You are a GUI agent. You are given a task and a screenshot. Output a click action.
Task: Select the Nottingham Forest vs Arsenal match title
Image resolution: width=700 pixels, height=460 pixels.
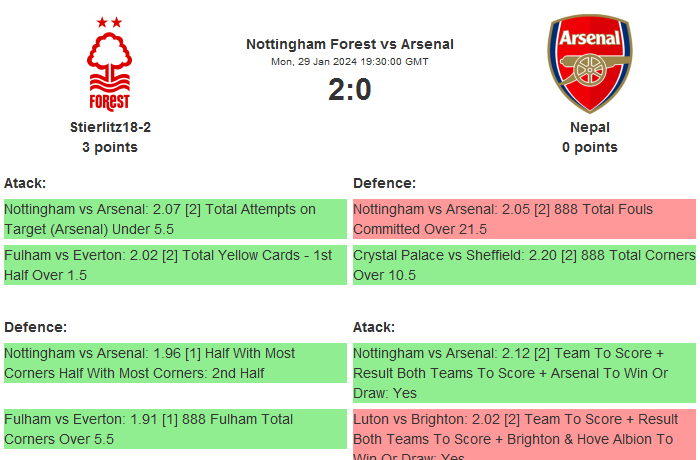pyautogui.click(x=349, y=44)
